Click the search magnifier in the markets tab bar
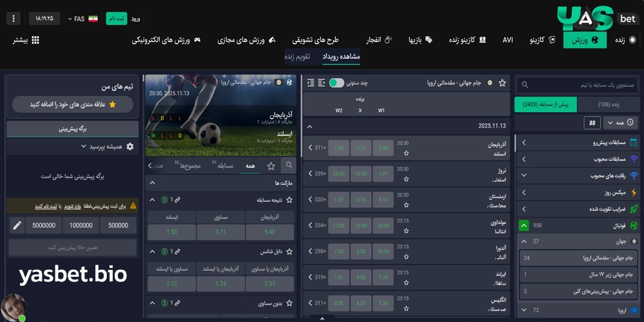 (289, 166)
